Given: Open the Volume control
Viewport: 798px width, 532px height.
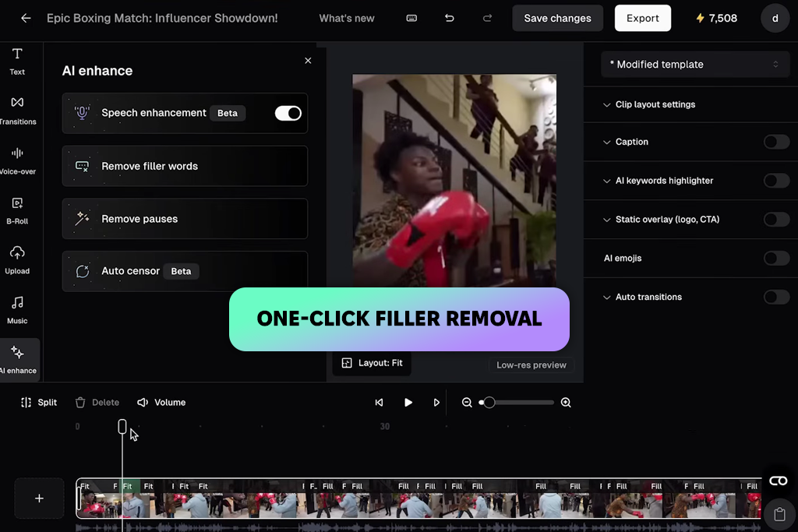Looking at the screenshot, I should [161, 402].
